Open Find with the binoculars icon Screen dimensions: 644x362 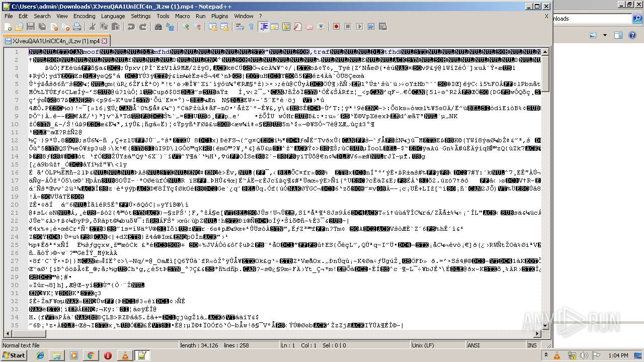(x=158, y=27)
